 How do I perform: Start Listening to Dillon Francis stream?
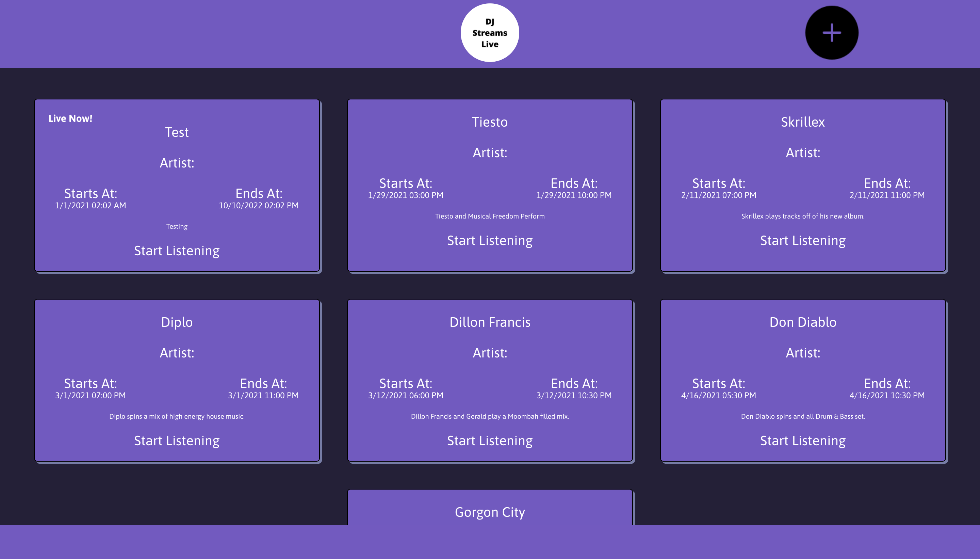(490, 441)
